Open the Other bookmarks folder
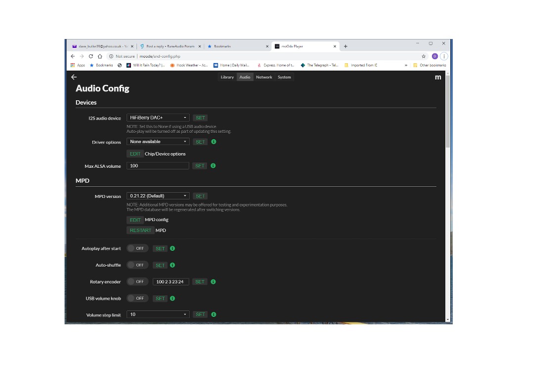Screen dimensions: 555x392 (x=429, y=65)
